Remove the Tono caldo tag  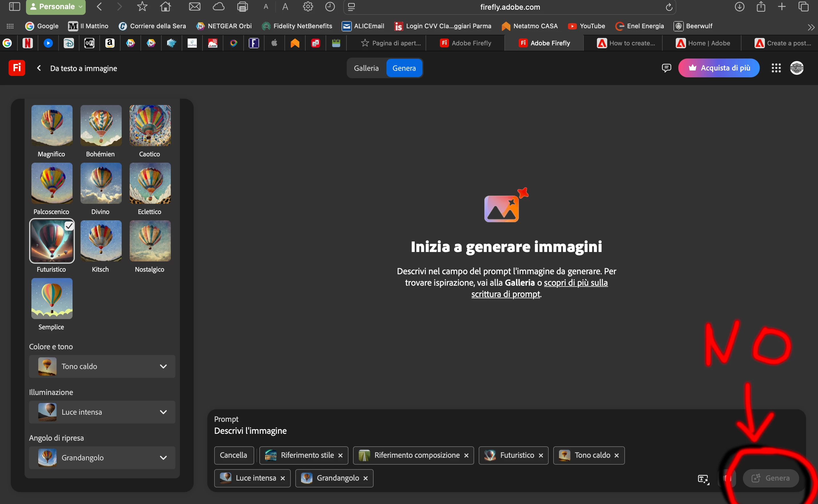click(617, 455)
